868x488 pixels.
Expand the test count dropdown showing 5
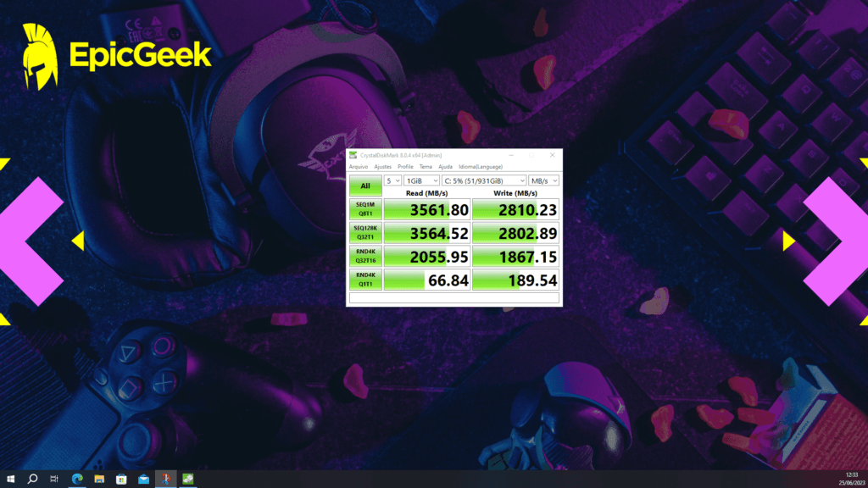pyautogui.click(x=392, y=180)
